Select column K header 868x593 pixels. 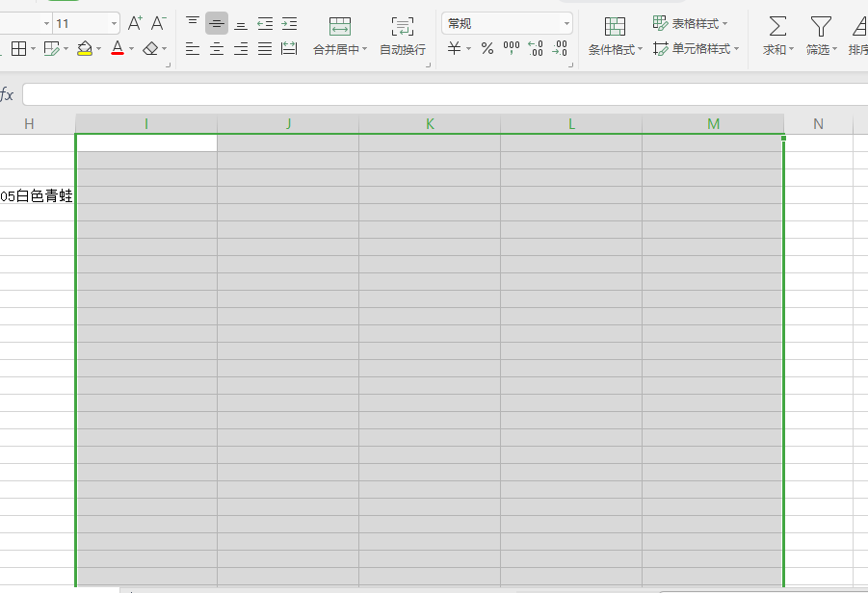(430, 124)
